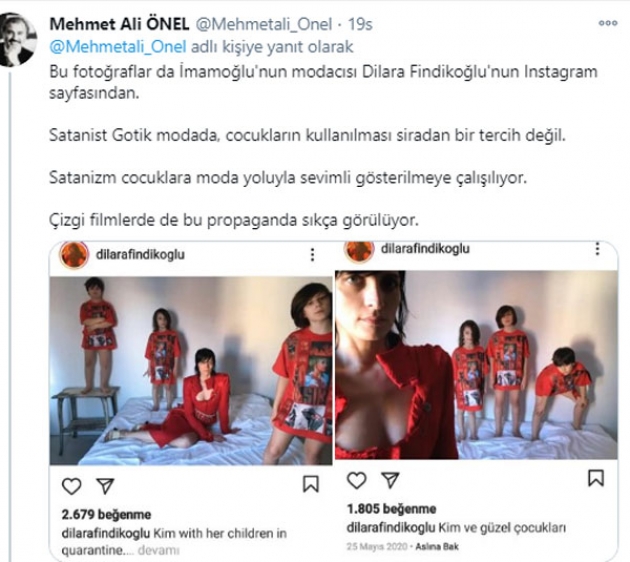Share right Instagram post via paper plane icon
This screenshot has height=562, width=630.
tap(390, 480)
